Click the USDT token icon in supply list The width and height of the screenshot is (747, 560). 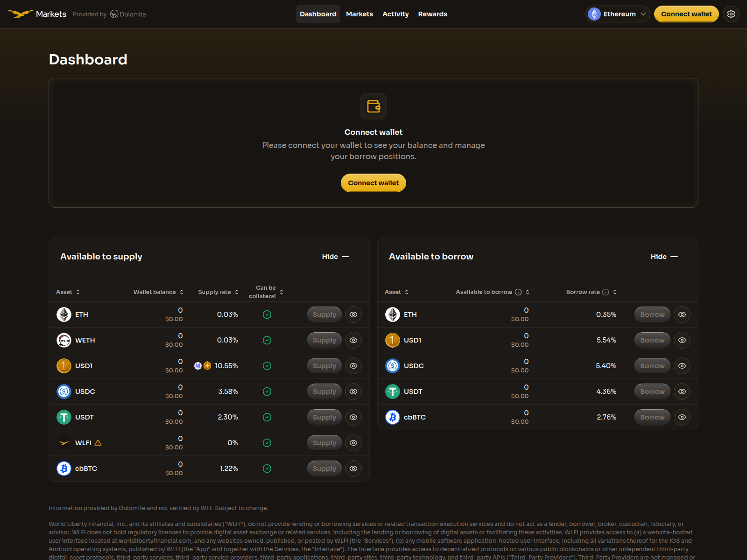click(64, 417)
